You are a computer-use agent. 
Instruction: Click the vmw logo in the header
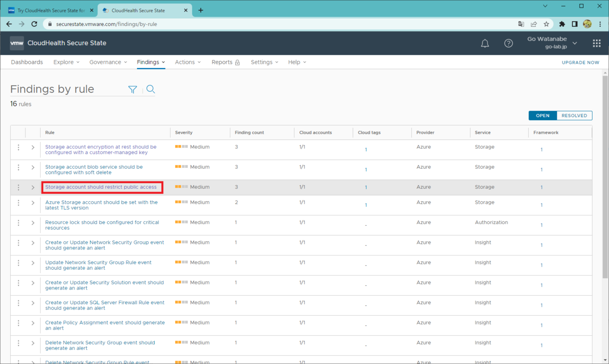coord(17,43)
